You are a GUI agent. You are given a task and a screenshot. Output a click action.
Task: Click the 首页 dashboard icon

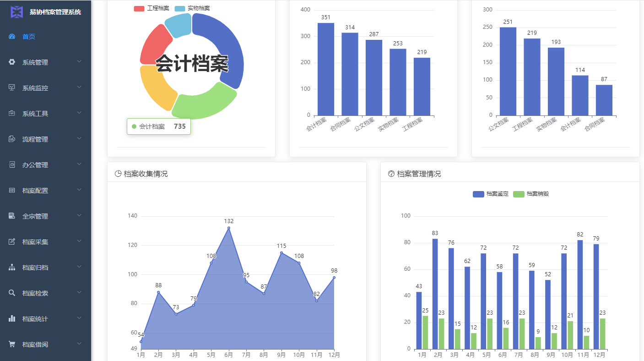[12, 37]
